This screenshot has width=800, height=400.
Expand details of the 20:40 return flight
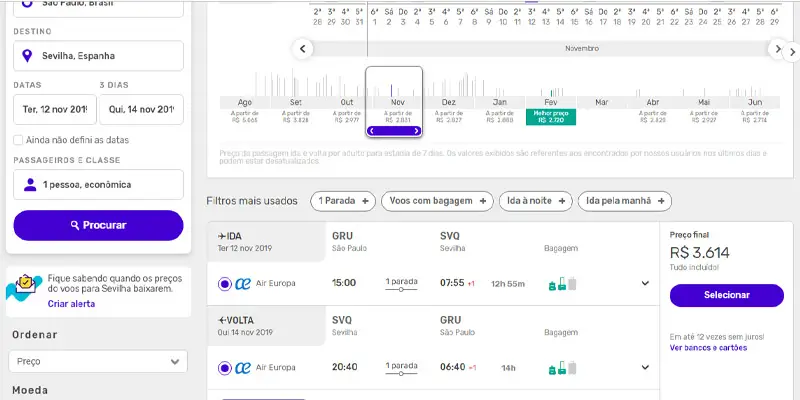[645, 368]
